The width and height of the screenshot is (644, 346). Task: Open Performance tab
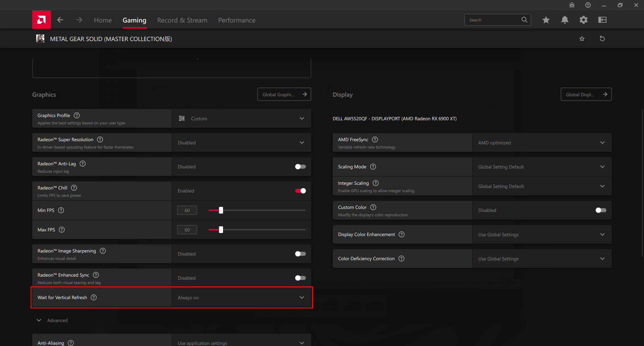click(237, 20)
